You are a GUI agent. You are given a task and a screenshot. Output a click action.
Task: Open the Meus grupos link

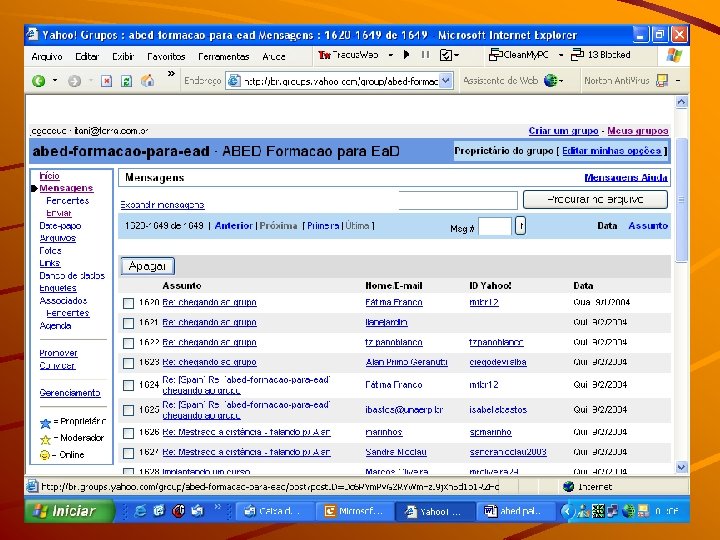638,131
